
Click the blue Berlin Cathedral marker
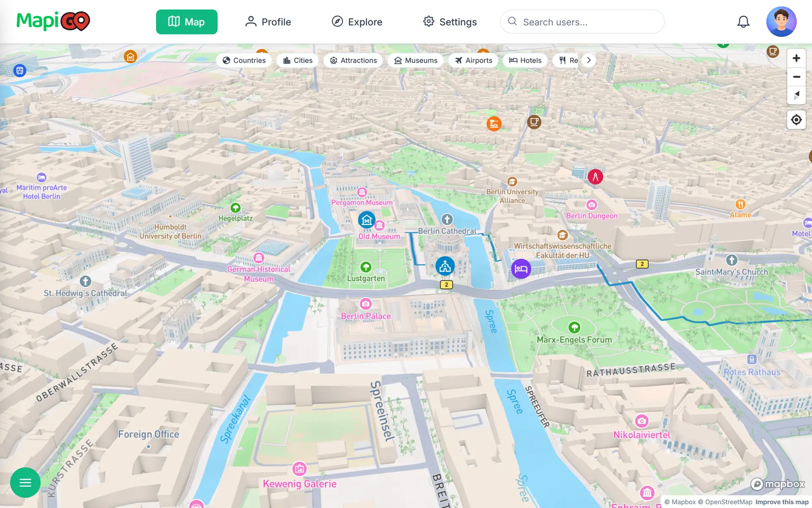point(445,266)
